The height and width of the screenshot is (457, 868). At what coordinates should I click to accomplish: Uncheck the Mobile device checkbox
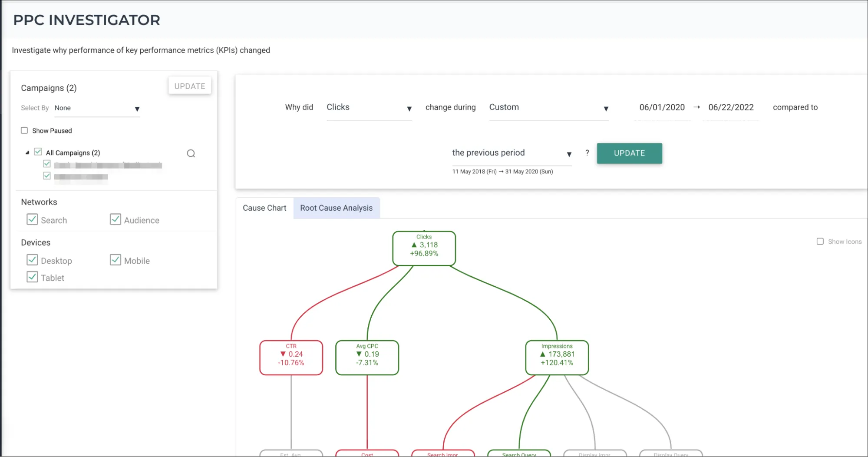(116, 260)
